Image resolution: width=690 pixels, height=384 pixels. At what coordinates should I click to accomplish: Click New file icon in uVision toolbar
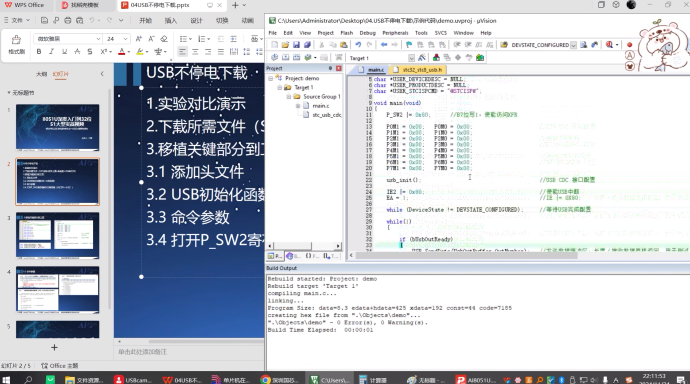(x=275, y=45)
